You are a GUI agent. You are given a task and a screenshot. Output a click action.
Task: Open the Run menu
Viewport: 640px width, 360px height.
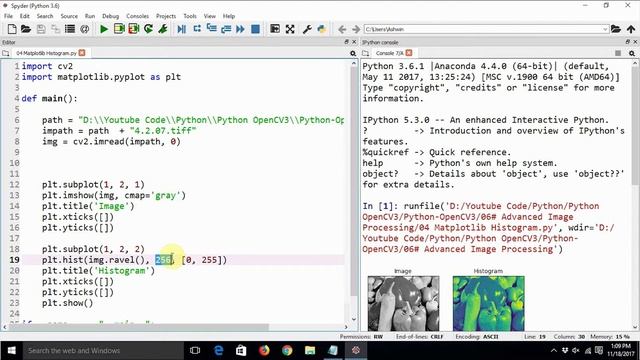[90, 16]
